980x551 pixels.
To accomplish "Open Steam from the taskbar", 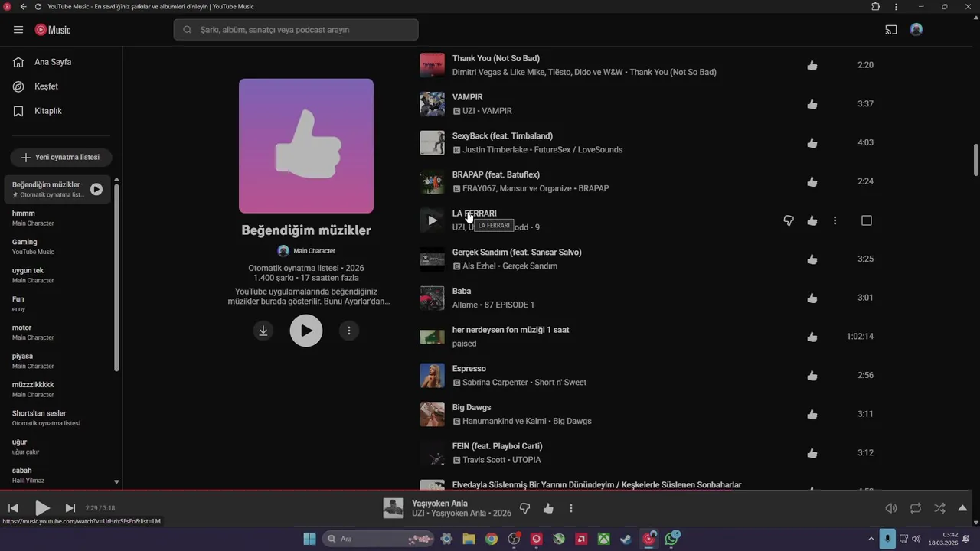I will pos(626,539).
